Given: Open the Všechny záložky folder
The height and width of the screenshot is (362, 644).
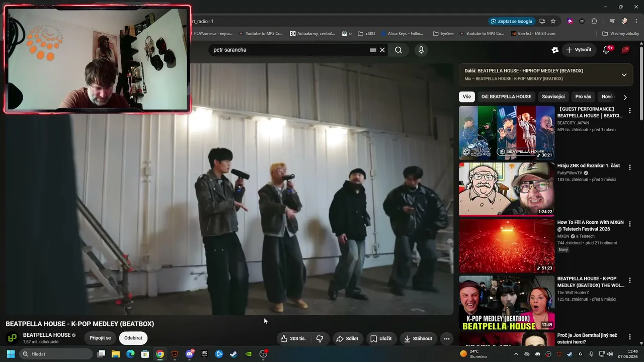Looking at the screenshot, I should 620,34.
